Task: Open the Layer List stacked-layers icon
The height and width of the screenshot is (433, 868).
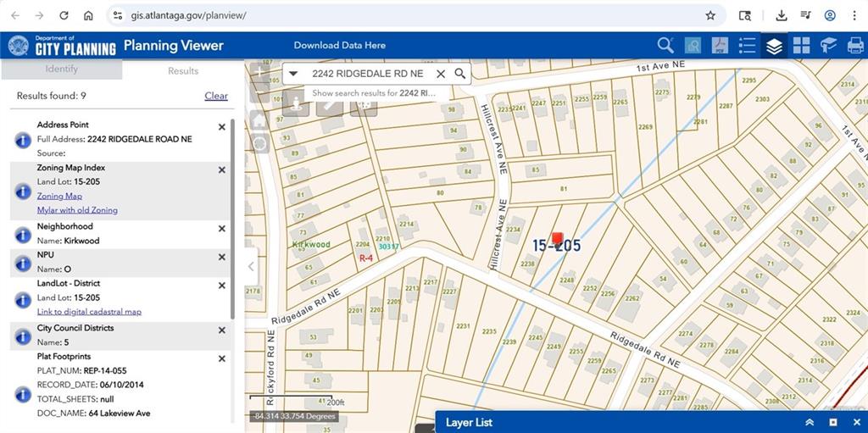Action: pyautogui.click(x=773, y=46)
